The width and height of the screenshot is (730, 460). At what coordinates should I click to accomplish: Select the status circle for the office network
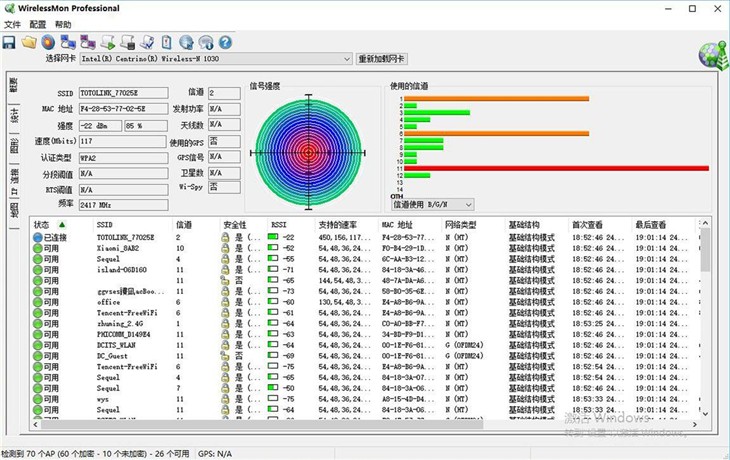coord(38,302)
